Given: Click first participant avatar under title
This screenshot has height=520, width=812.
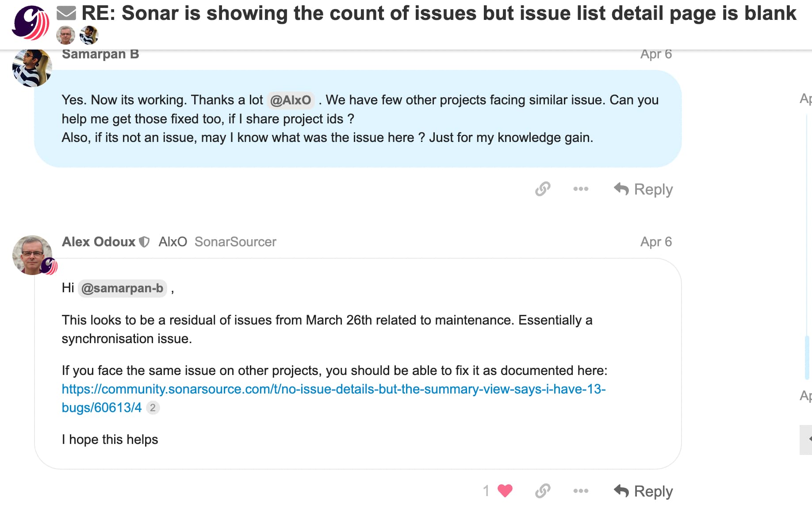Looking at the screenshot, I should click(x=65, y=35).
